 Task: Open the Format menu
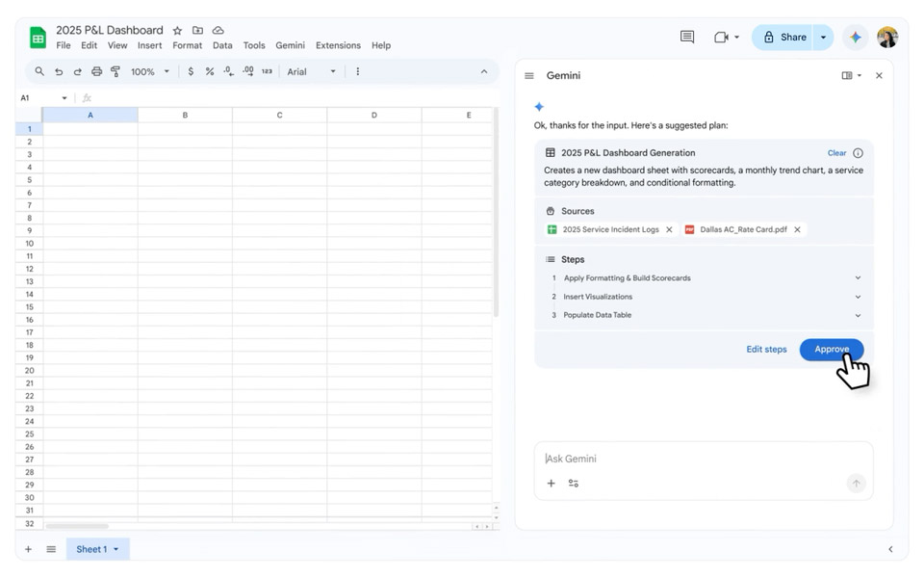pyautogui.click(x=188, y=45)
